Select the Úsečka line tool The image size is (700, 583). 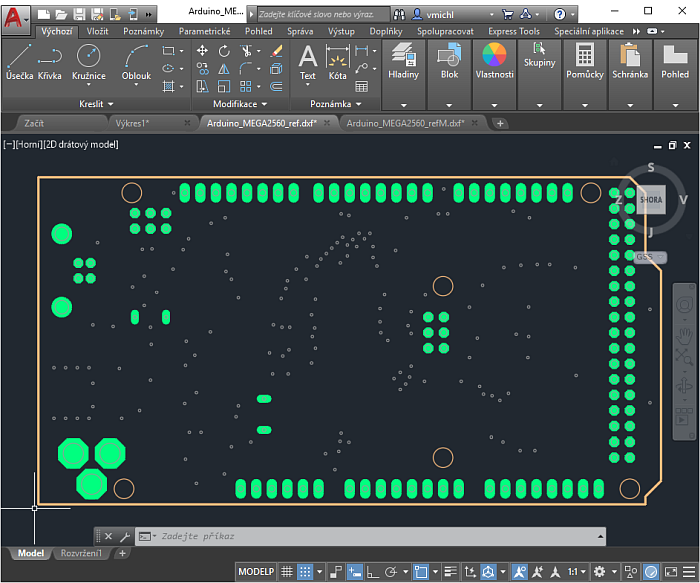(19, 61)
